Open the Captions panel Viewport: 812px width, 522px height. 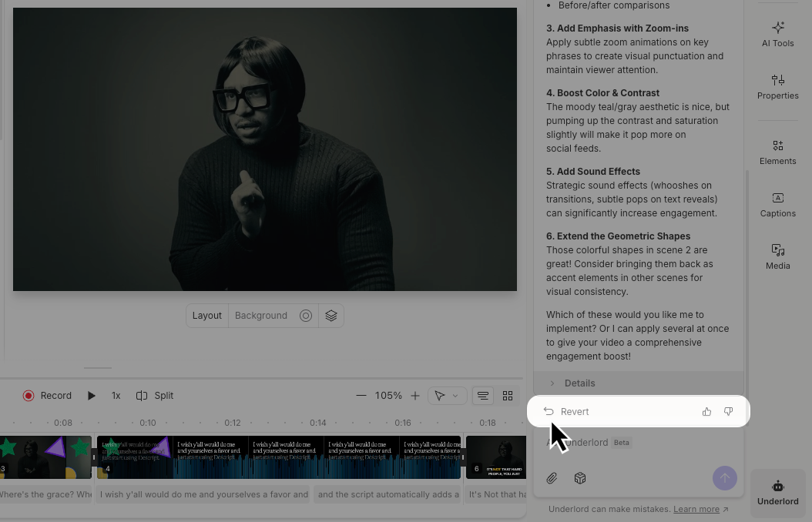(777, 204)
